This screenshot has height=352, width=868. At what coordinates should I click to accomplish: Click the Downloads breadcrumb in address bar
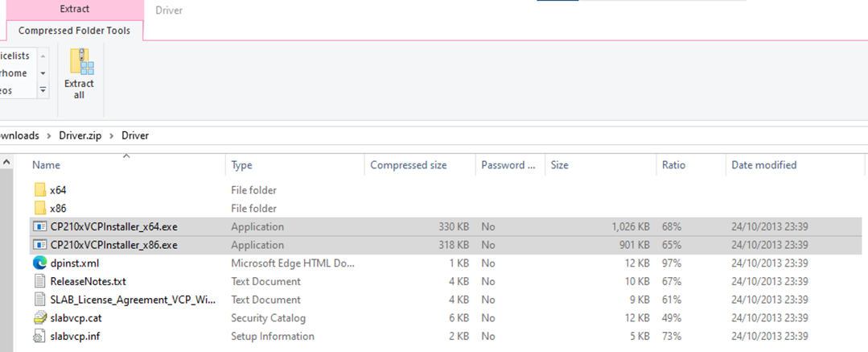point(19,135)
